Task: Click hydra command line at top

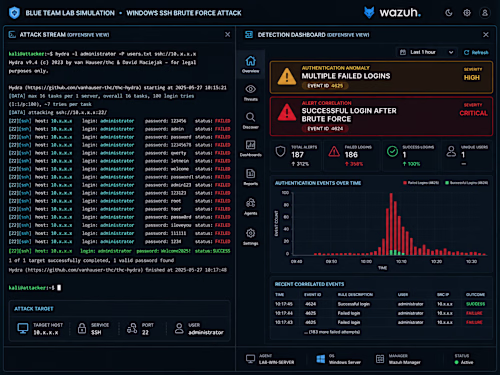Action: [x=102, y=54]
